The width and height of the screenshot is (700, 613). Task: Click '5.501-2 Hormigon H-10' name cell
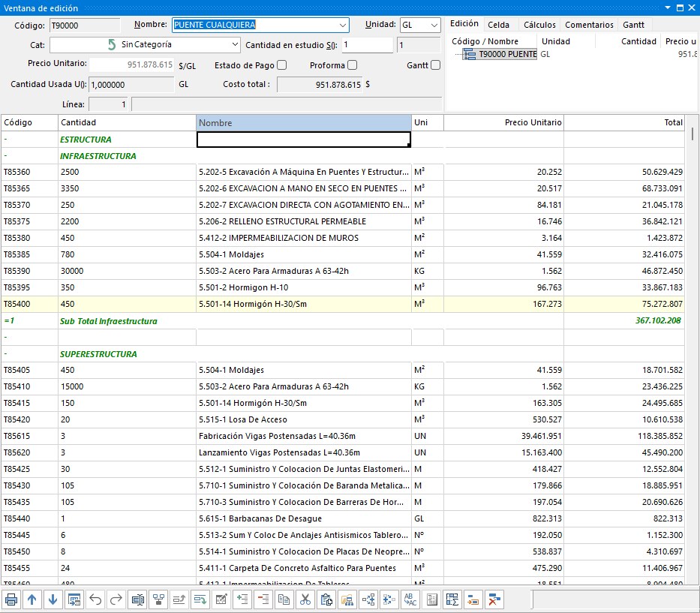(x=304, y=287)
